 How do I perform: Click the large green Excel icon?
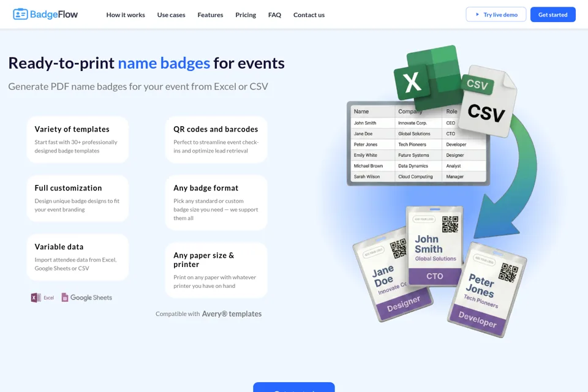click(x=428, y=77)
